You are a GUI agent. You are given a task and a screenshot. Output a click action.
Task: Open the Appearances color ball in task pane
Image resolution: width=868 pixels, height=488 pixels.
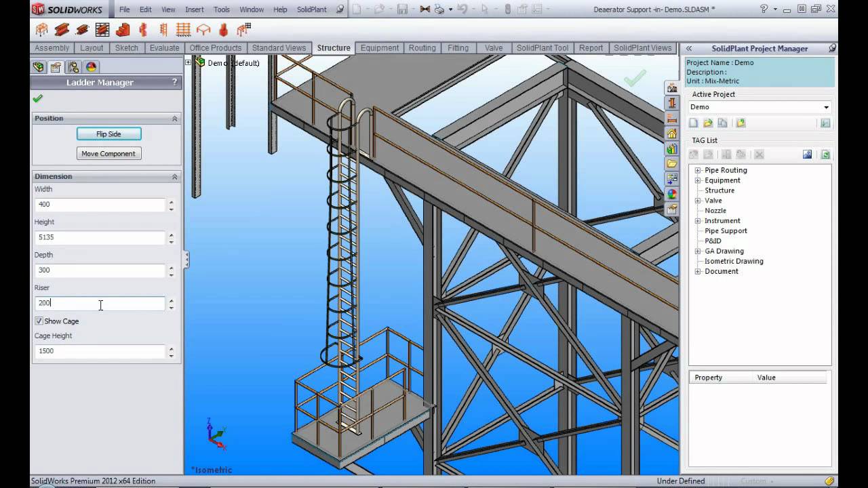[671, 194]
